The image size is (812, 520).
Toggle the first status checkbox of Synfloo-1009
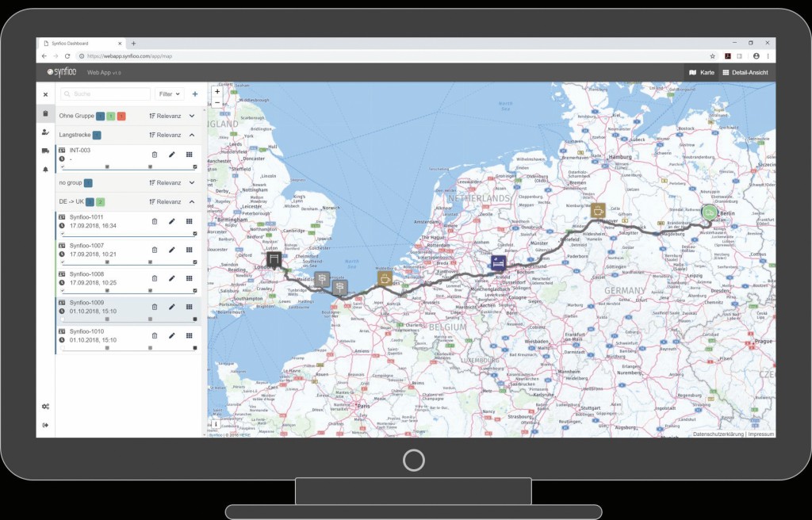[63, 319]
